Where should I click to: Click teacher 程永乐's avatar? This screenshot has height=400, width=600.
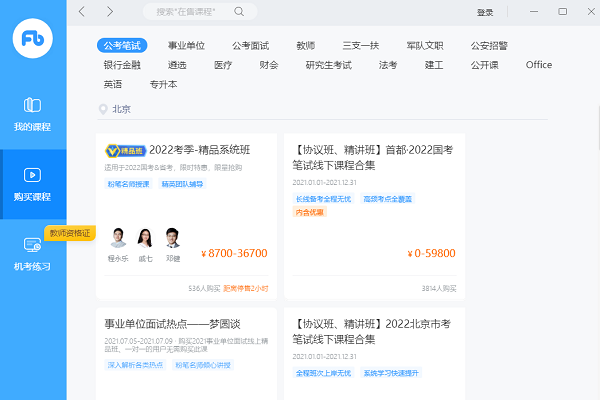(x=118, y=238)
